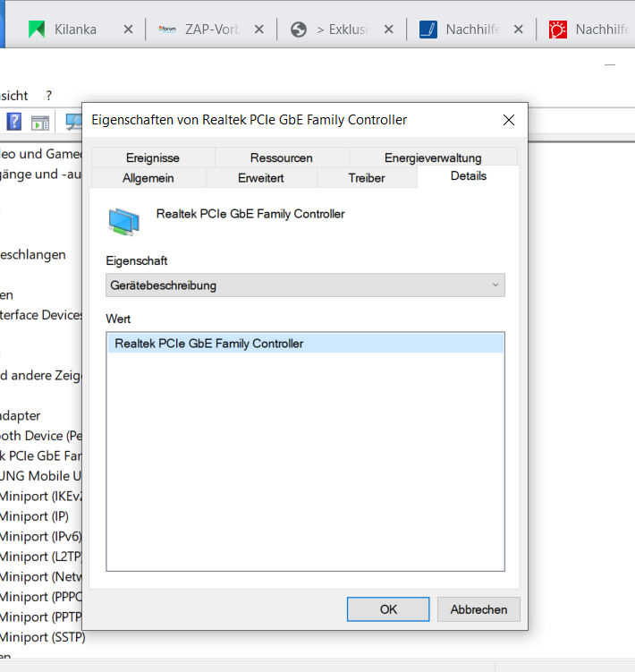Image resolution: width=635 pixels, height=672 pixels.
Task: Switch to the Energieverwaltung tab
Action: (433, 157)
